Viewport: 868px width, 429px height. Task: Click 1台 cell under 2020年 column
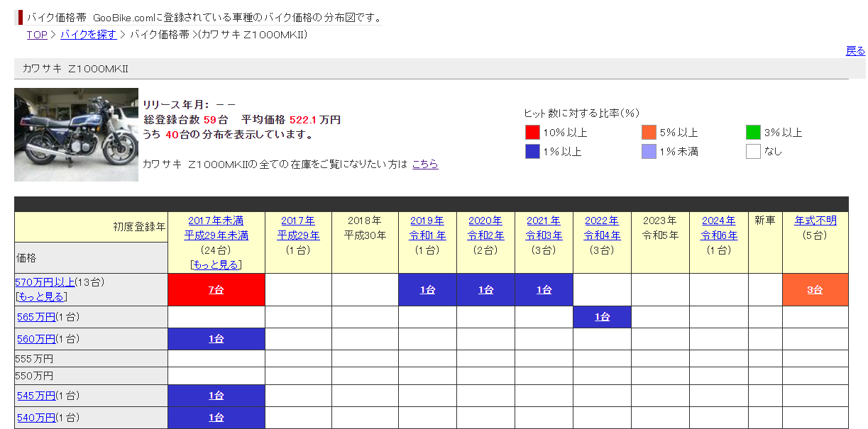click(485, 289)
